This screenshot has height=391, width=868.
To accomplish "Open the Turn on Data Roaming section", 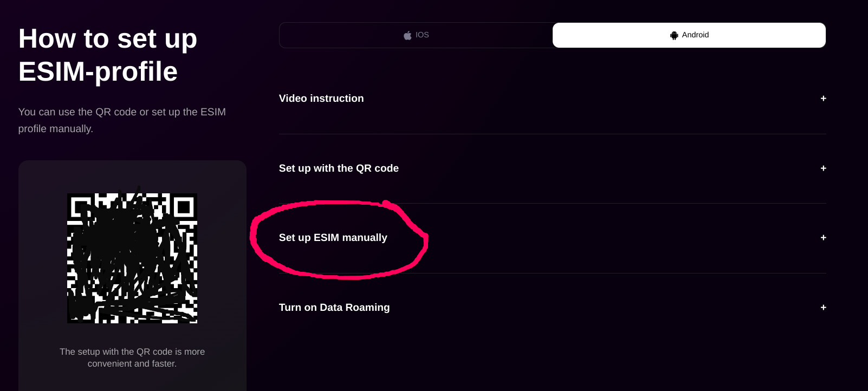I will [552, 308].
